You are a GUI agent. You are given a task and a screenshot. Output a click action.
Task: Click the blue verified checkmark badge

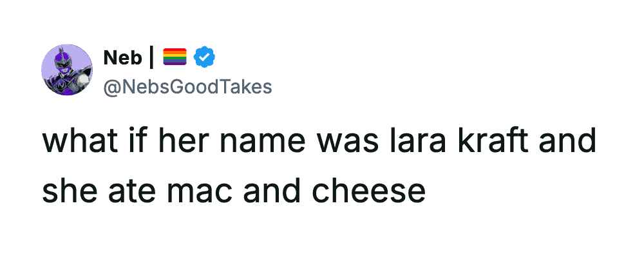(204, 59)
